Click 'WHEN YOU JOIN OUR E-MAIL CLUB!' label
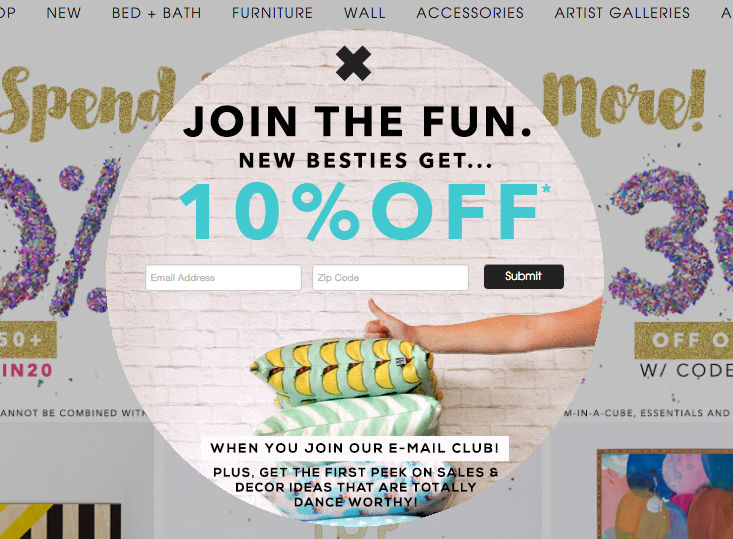 coord(355,448)
